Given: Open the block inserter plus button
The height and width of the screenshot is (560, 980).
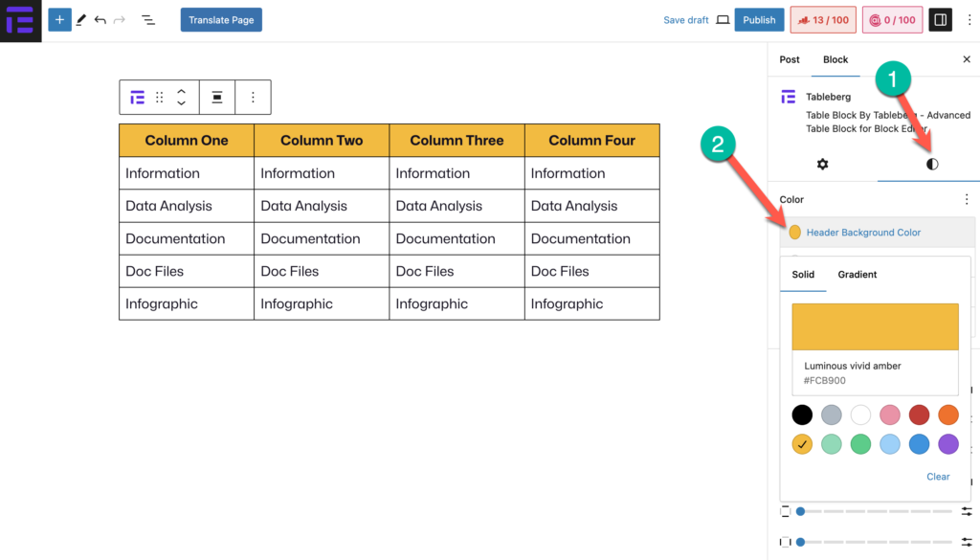Looking at the screenshot, I should (59, 20).
